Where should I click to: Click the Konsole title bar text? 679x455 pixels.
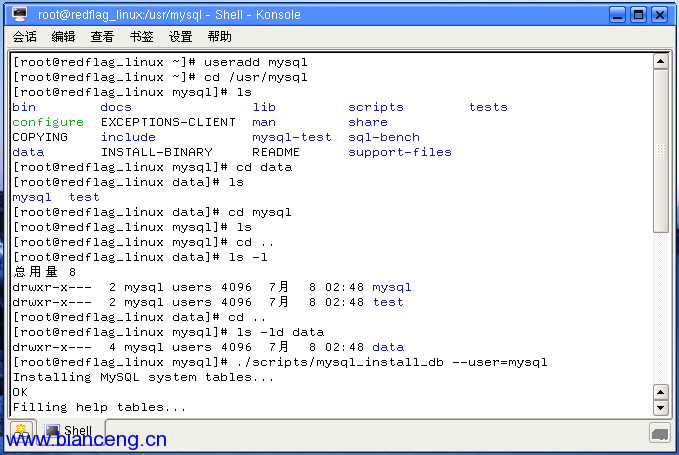tap(169, 15)
